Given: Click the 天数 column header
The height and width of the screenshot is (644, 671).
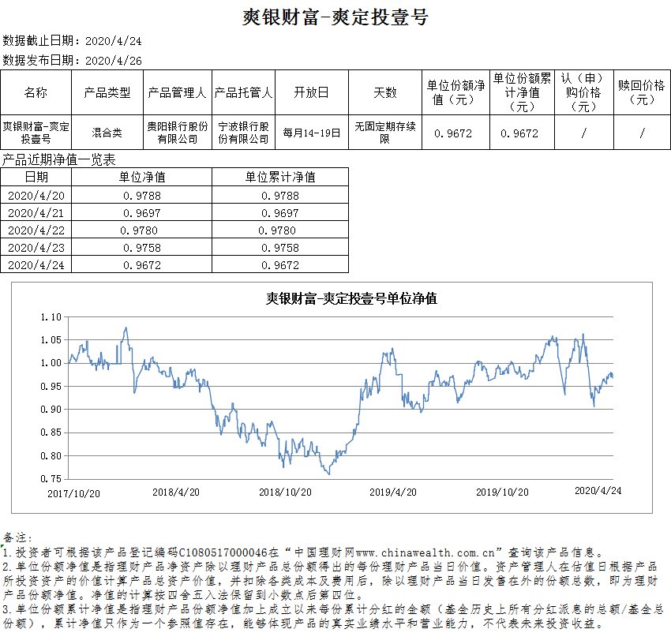Looking at the screenshot, I should (x=385, y=92).
